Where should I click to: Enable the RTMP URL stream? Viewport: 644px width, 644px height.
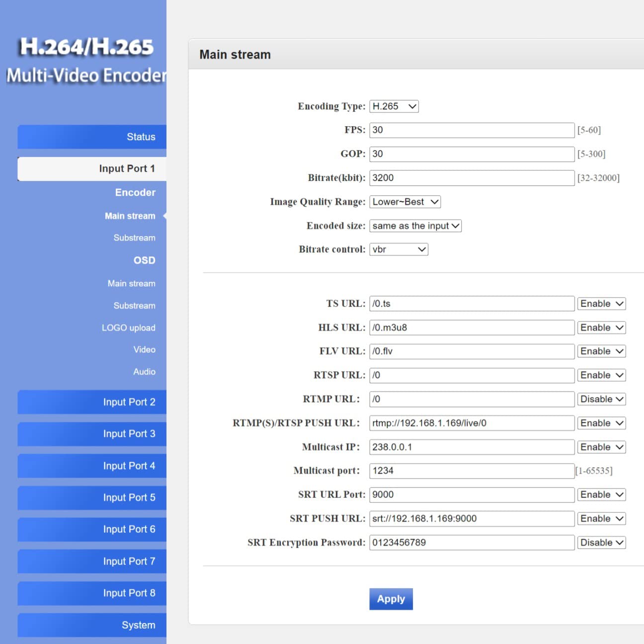pos(601,399)
